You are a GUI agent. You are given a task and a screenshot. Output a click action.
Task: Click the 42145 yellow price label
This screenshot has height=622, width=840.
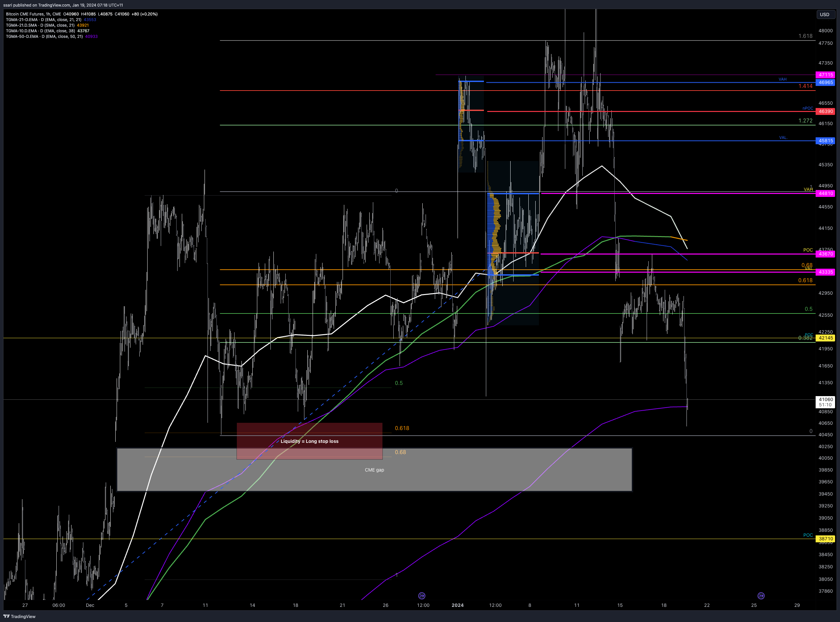coord(826,338)
